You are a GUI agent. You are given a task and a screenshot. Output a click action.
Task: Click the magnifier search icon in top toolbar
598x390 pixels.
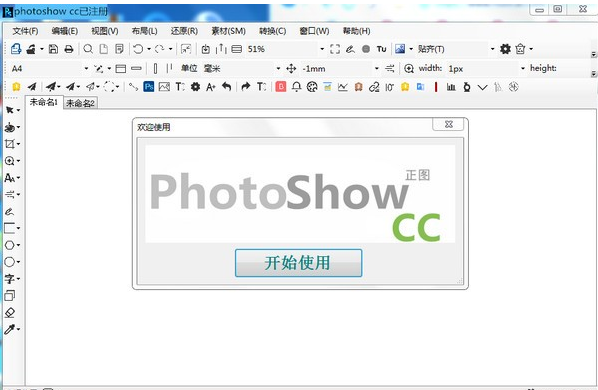(88, 49)
